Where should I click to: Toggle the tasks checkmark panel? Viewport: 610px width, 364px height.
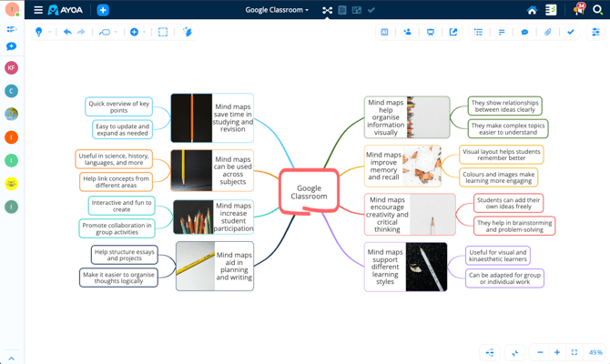coord(571,32)
